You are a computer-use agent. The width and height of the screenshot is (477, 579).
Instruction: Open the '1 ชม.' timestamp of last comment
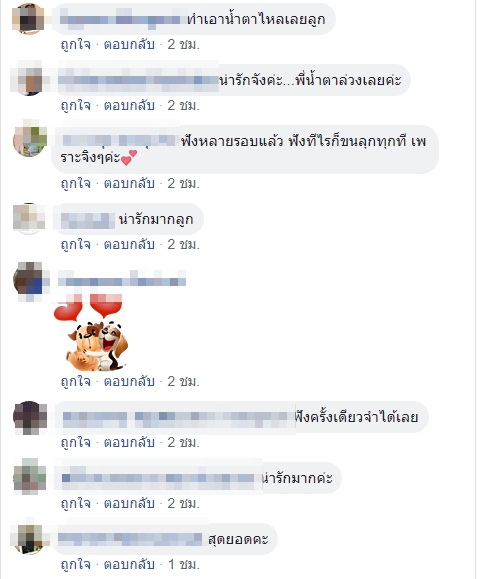pyautogui.click(x=183, y=565)
